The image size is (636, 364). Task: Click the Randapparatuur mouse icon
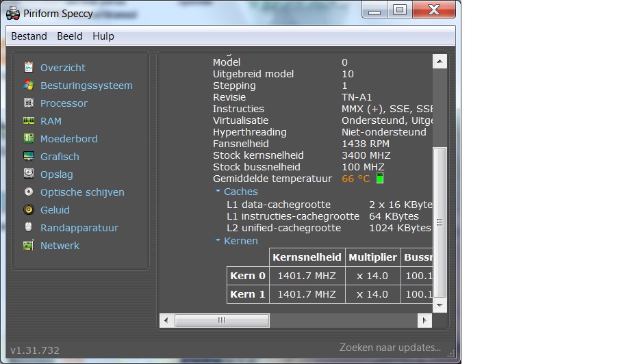click(x=28, y=227)
